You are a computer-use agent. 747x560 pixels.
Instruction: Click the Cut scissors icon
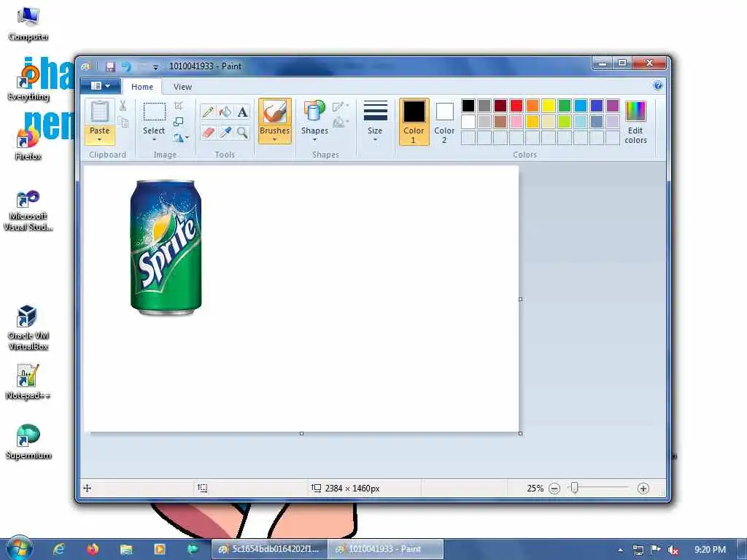pyautogui.click(x=123, y=106)
